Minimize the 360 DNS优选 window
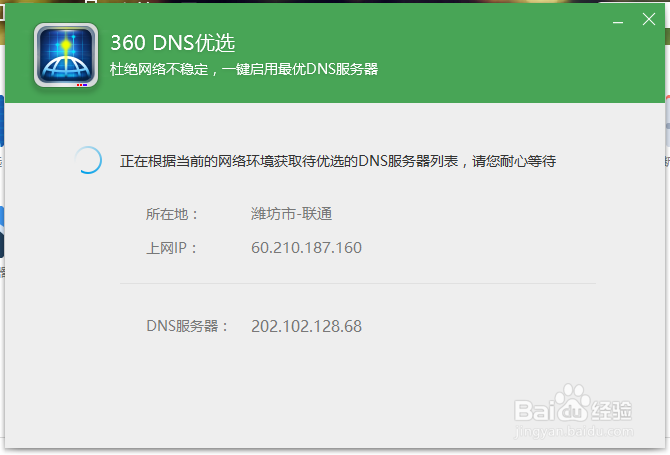The height and width of the screenshot is (455, 670). tap(618, 20)
